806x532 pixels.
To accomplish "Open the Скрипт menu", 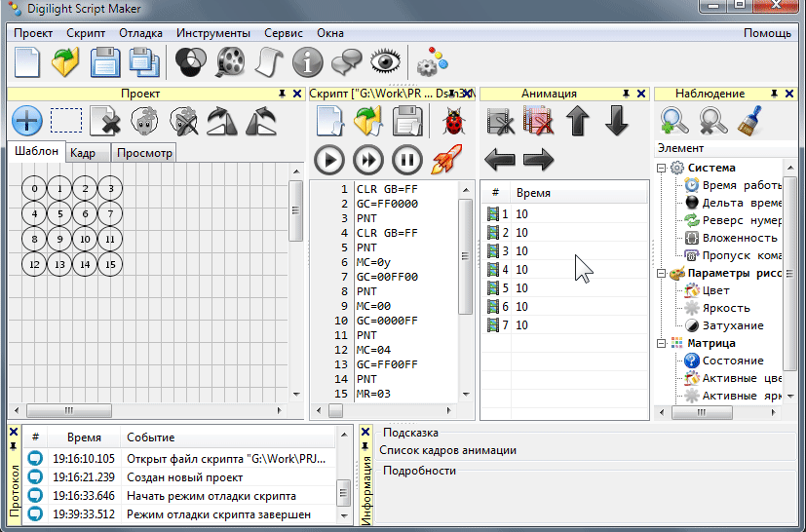I will coord(86,33).
